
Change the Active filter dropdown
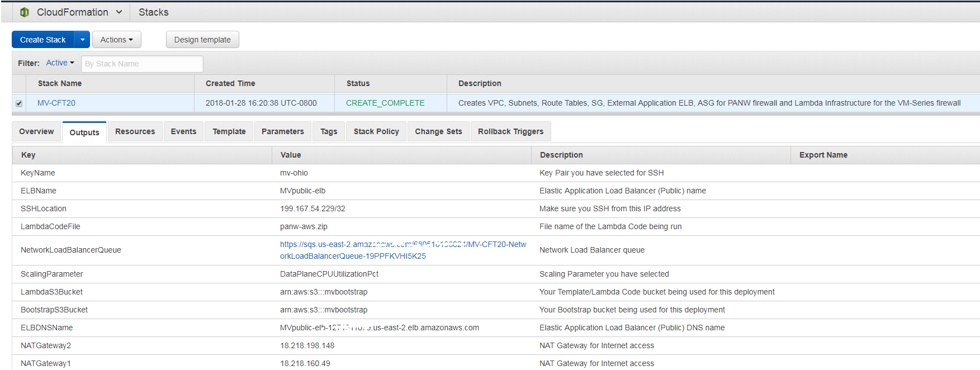click(60, 63)
